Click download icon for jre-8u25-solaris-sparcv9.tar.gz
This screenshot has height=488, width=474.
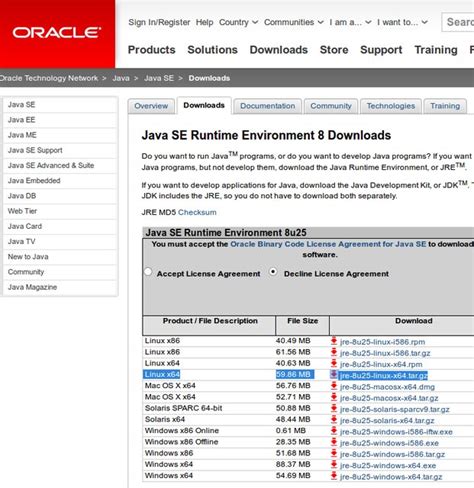[x=334, y=408]
